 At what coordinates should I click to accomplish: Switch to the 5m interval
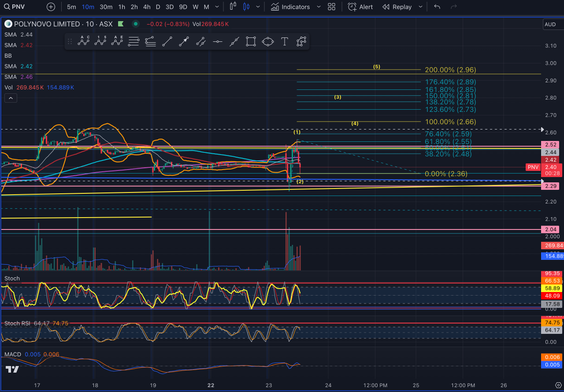click(71, 7)
